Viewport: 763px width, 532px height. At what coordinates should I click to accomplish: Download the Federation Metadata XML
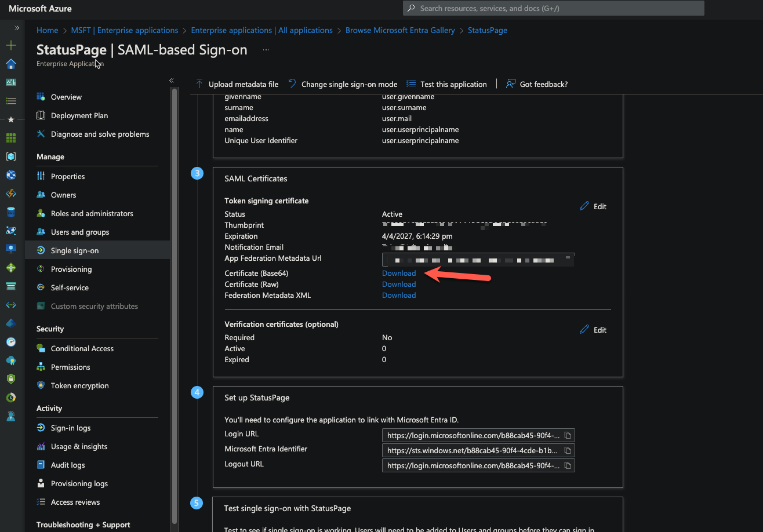click(399, 295)
